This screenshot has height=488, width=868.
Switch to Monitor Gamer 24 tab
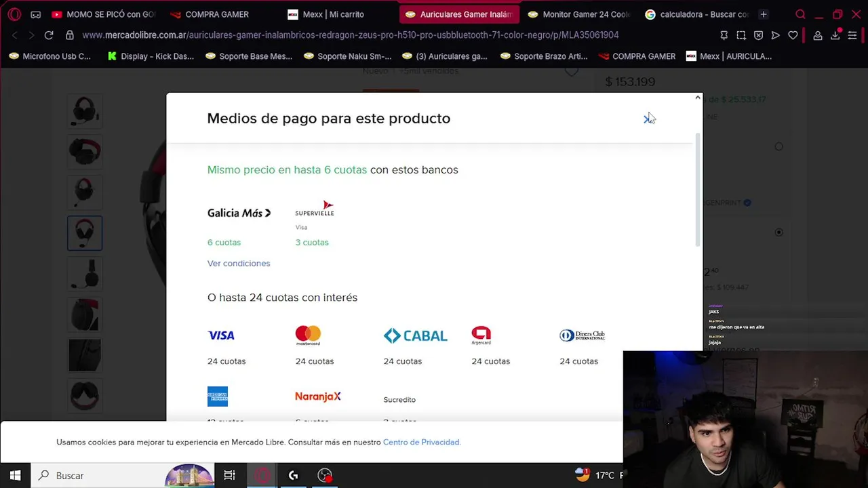pyautogui.click(x=579, y=14)
